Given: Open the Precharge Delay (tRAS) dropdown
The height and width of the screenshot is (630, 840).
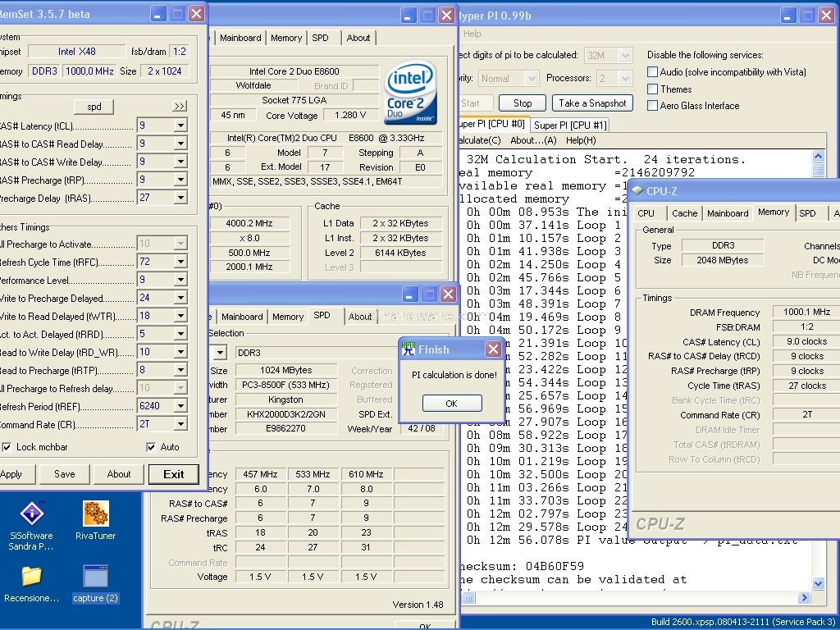Looking at the screenshot, I should [180, 198].
